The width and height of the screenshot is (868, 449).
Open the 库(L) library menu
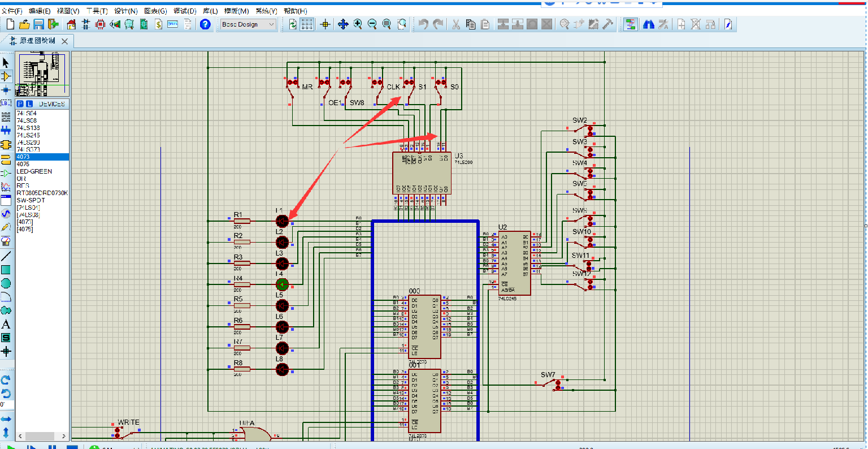click(210, 11)
